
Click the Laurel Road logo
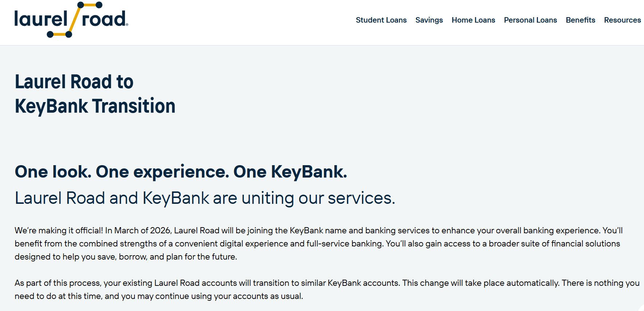pyautogui.click(x=71, y=20)
